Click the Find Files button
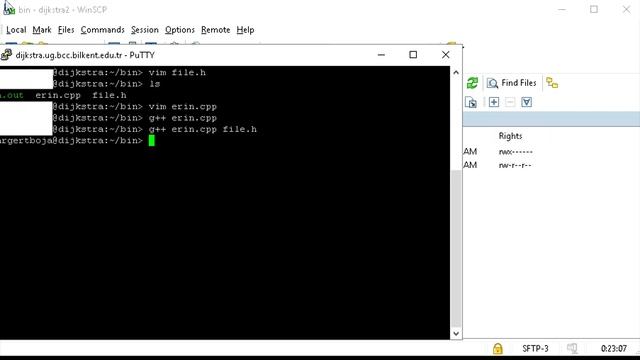The height and width of the screenshot is (360, 640). click(511, 83)
